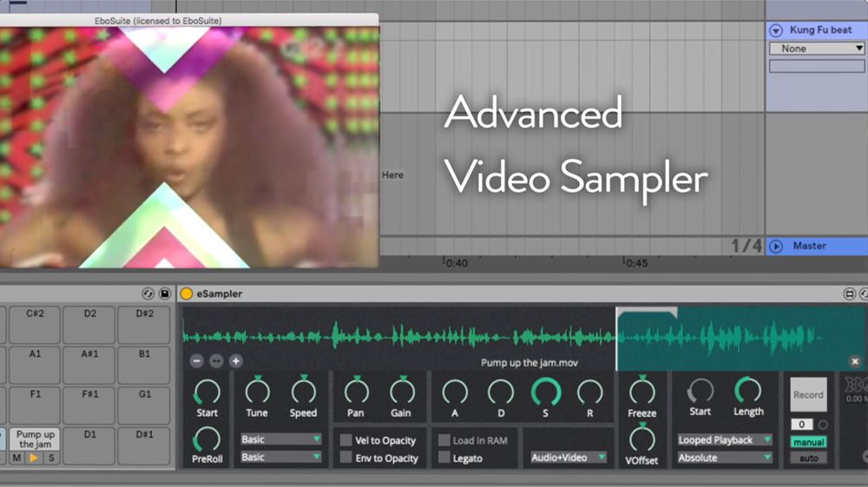Select the F#1 drum pad
The height and width of the screenshot is (487, 868).
click(x=89, y=405)
